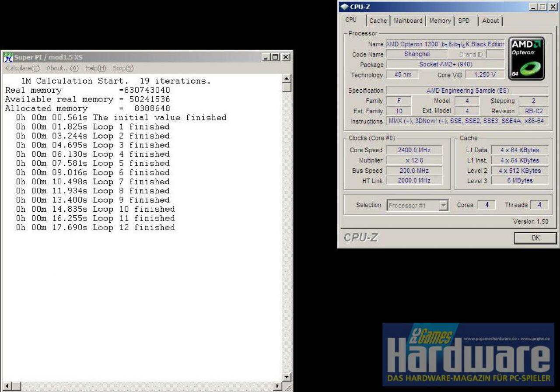
Task: Click the 'Allocated memory' line in Super PI
Action: (x=87, y=108)
